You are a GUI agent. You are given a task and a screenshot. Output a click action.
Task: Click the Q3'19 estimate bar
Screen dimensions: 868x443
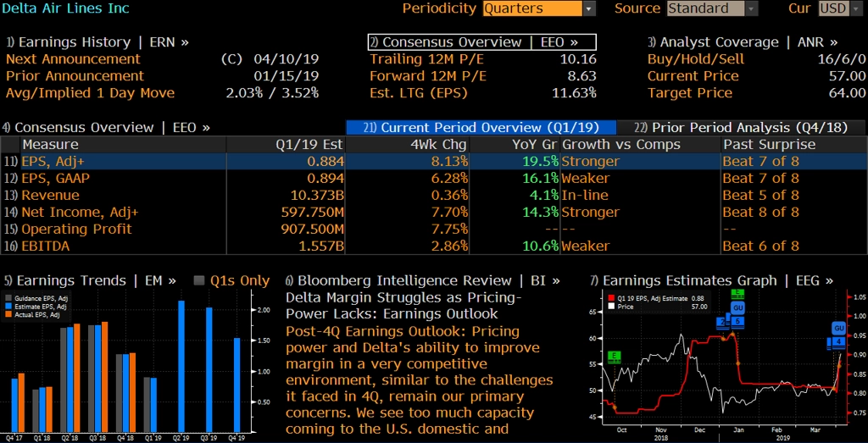point(209,369)
